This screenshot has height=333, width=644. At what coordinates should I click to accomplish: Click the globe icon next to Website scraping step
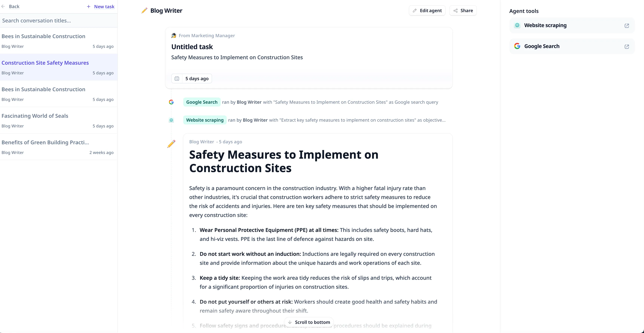(171, 120)
